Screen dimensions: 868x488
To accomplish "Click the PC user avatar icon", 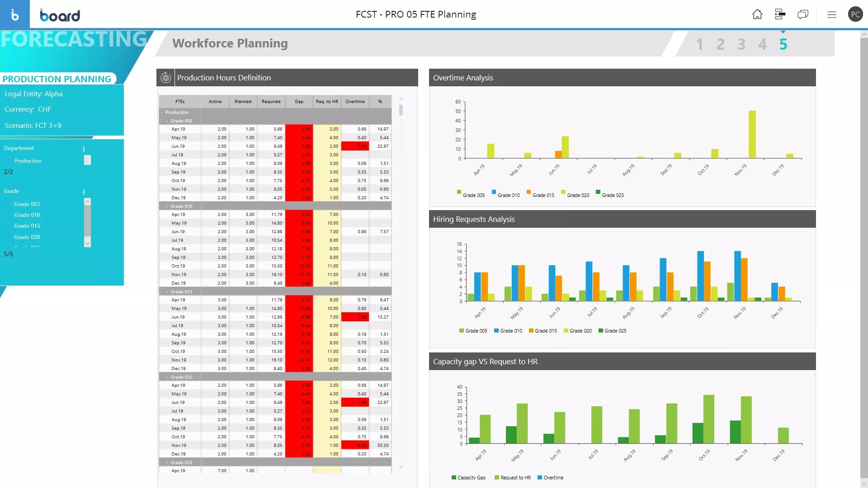I will point(856,14).
